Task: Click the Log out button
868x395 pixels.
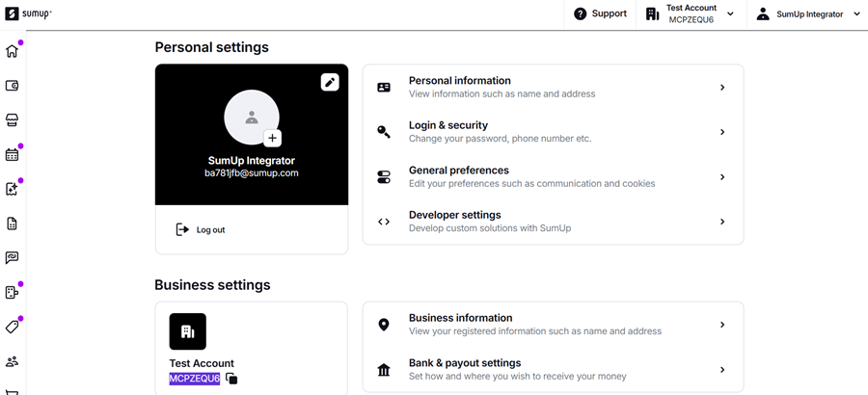Action: point(201,230)
